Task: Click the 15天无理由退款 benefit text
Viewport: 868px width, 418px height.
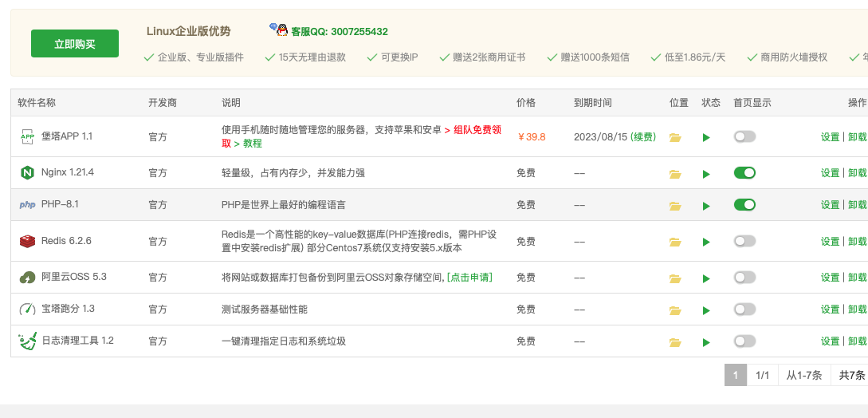Action: pyautogui.click(x=312, y=57)
